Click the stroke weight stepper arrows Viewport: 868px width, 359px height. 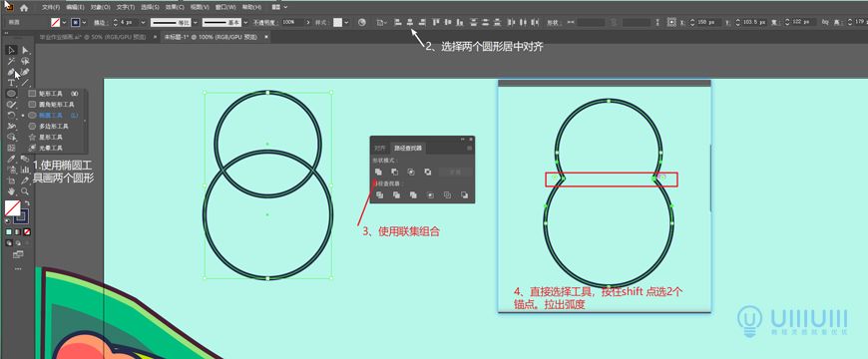(x=115, y=23)
